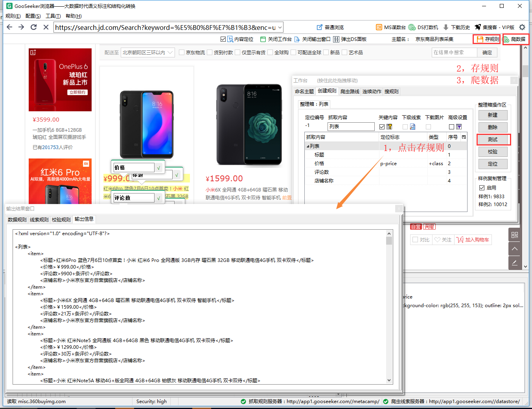Go forward with the forward arrow
This screenshot has width=532, height=409.
coord(21,27)
